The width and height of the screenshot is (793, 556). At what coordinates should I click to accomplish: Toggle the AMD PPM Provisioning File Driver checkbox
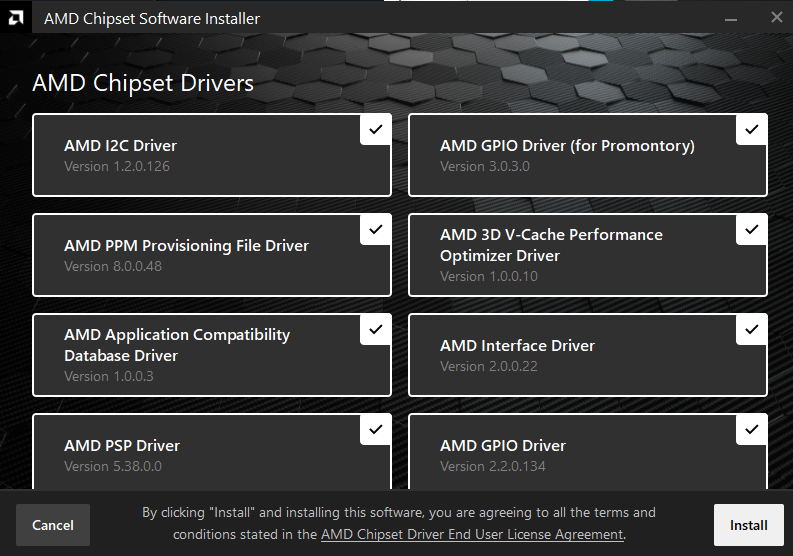[x=376, y=230]
